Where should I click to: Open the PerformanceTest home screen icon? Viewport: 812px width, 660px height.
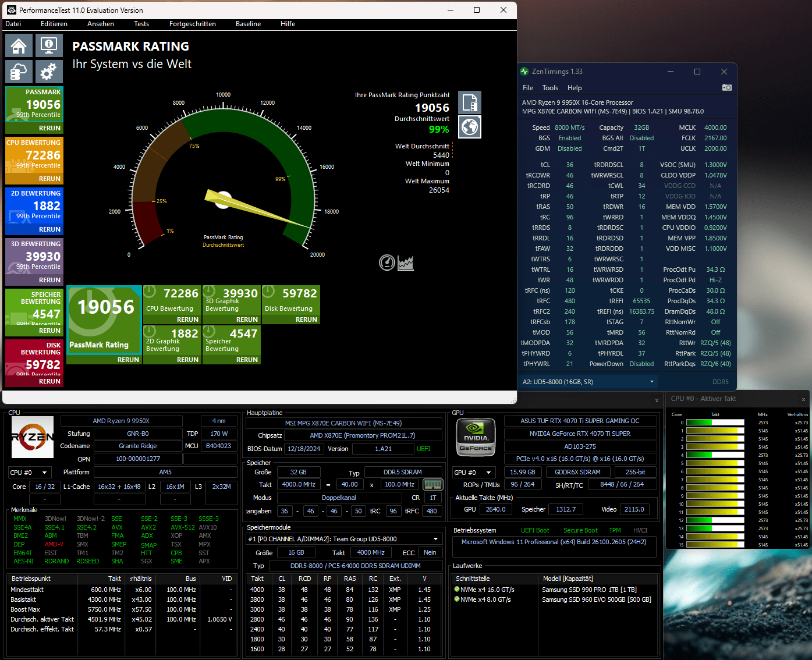point(19,45)
